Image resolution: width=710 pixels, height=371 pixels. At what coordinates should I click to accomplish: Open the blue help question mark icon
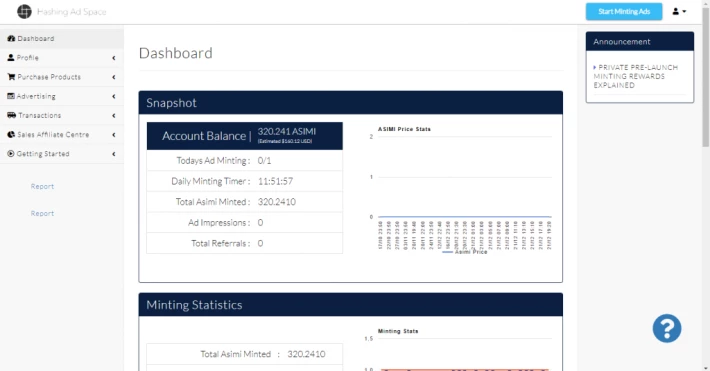(x=667, y=328)
